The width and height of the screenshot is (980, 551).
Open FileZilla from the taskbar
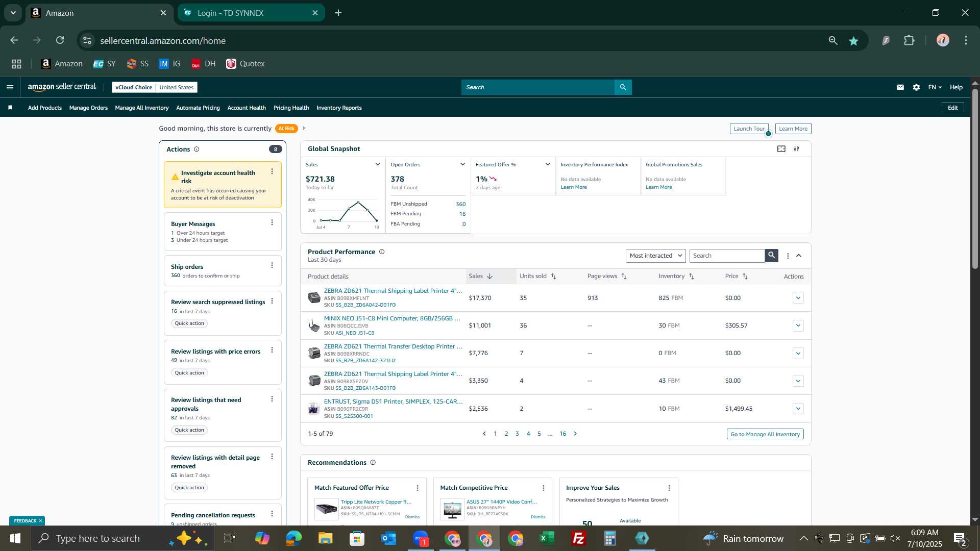579,538
